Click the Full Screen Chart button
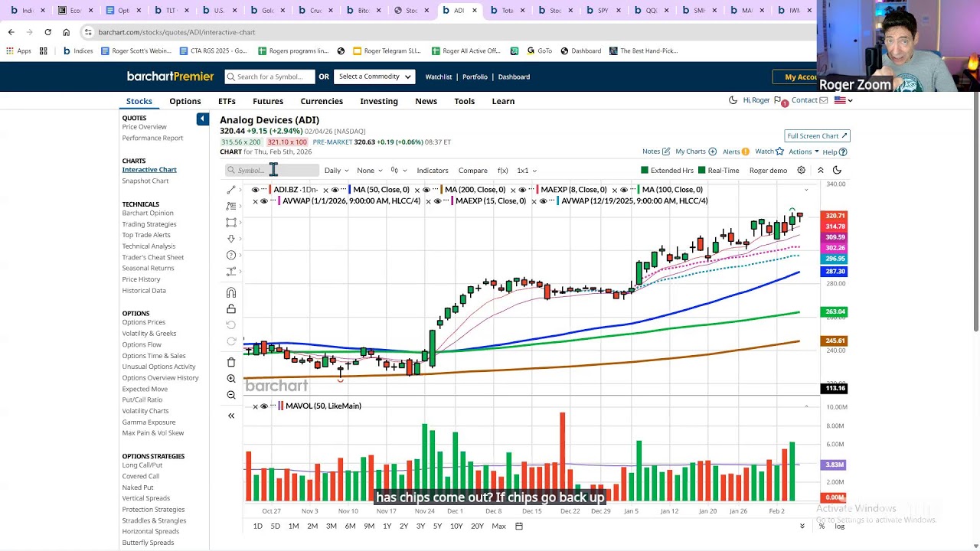 [x=817, y=135]
